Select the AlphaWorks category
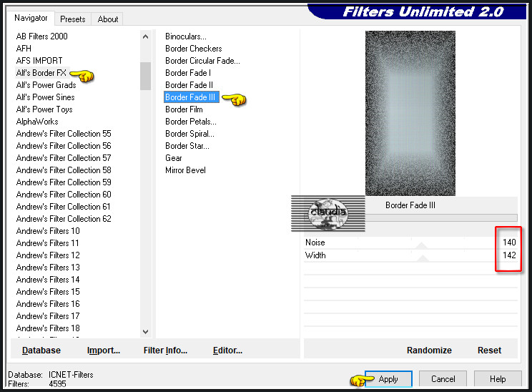This screenshot has width=532, height=392. [37, 122]
